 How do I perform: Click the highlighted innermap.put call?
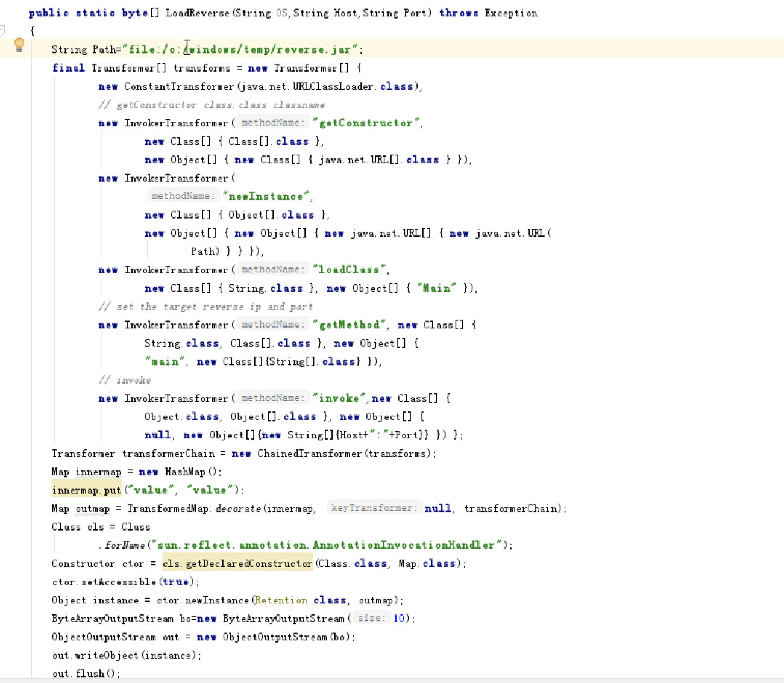86,490
